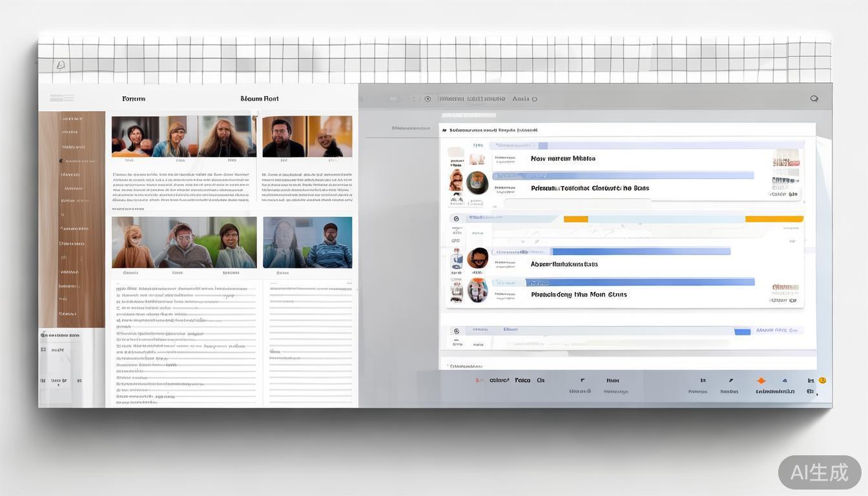Screen dimensions: 868x496
Task: Open the round avatar beside 'Abenr' row
Action: click(477, 258)
